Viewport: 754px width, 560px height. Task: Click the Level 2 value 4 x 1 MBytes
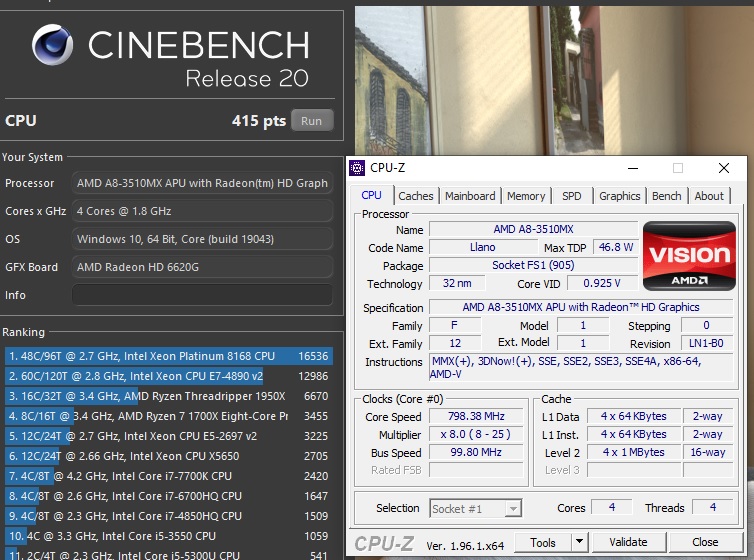[x=633, y=452]
